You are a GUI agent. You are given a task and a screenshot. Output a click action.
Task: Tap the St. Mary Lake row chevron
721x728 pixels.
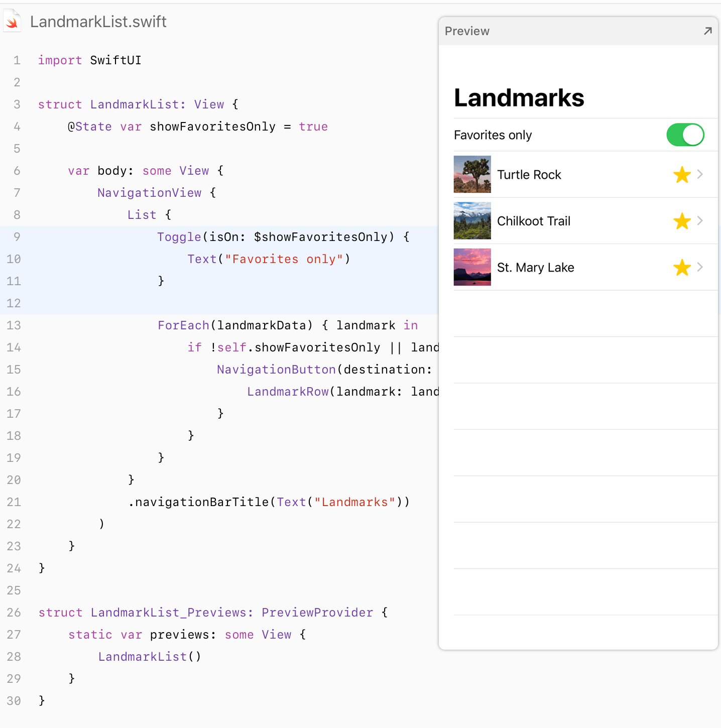point(700,267)
